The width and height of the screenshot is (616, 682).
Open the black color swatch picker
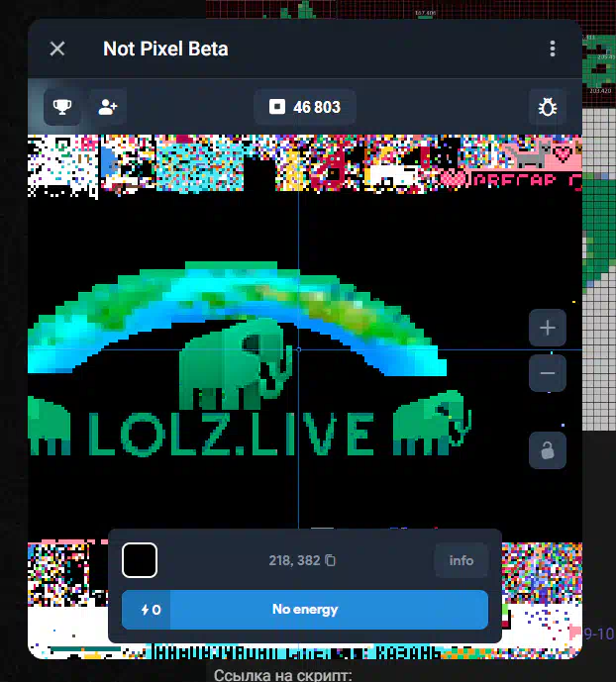pos(140,560)
